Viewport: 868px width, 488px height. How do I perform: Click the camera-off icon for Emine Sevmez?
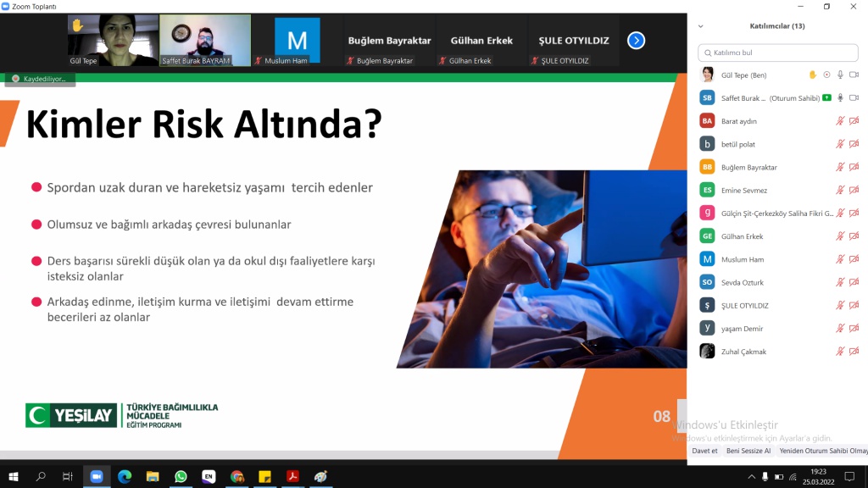854,191
